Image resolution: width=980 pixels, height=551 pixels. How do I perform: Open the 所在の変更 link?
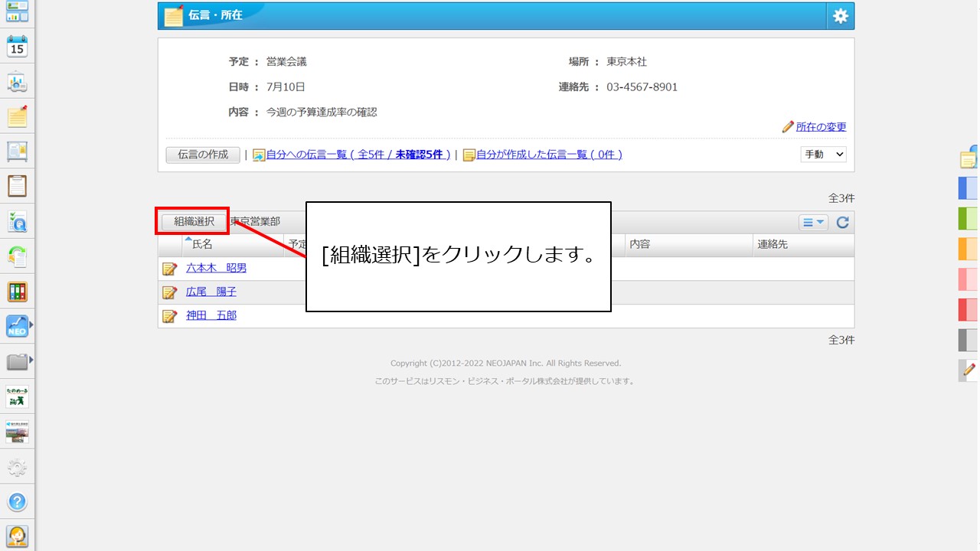coord(821,127)
